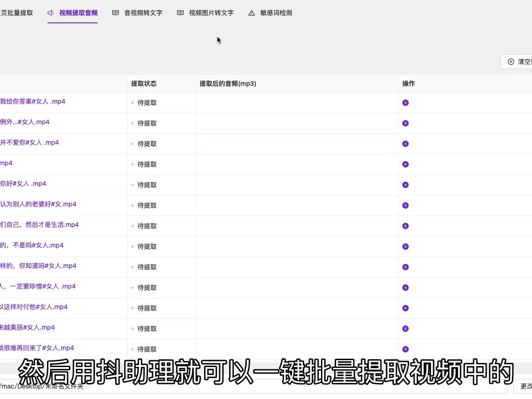Open file 的，不是吗#女人.mp4
The width and height of the screenshot is (532, 399).
tap(32, 245)
